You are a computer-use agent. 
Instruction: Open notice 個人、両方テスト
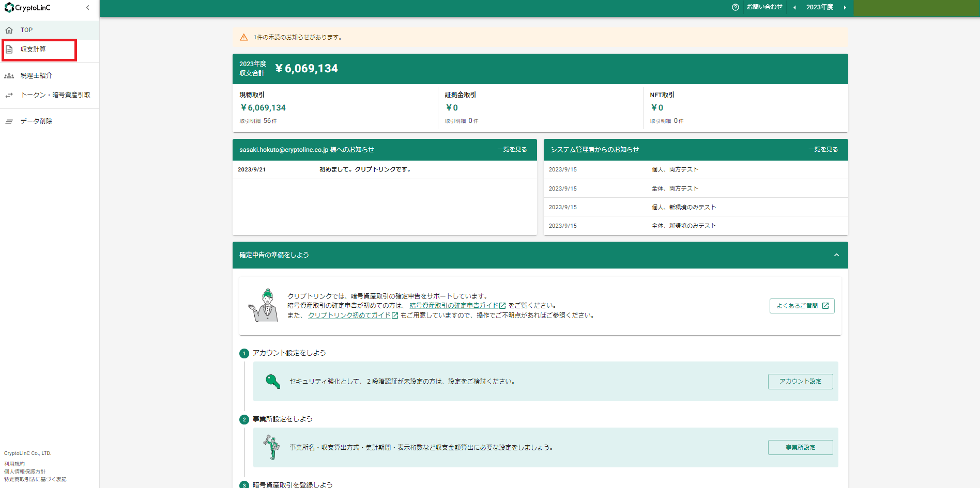(x=696, y=169)
